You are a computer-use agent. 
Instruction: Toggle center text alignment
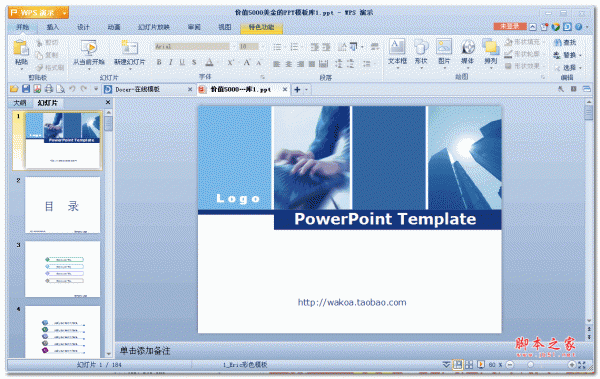point(289,64)
